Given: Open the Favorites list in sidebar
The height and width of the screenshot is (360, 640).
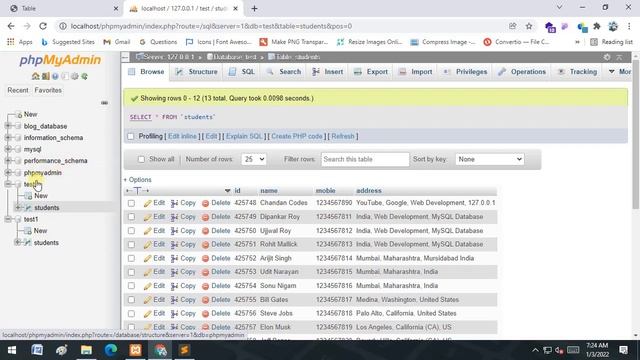Looking at the screenshot, I should pos(48,90).
